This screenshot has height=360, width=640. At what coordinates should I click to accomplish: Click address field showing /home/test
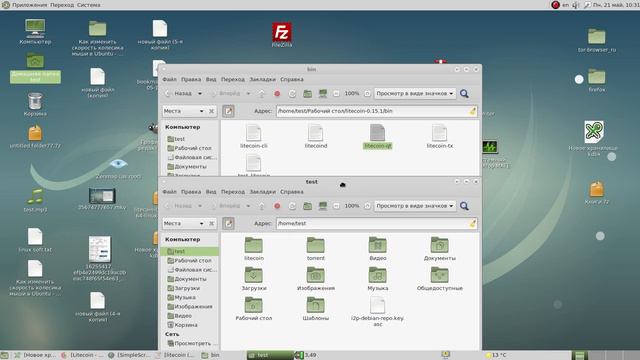click(x=376, y=223)
